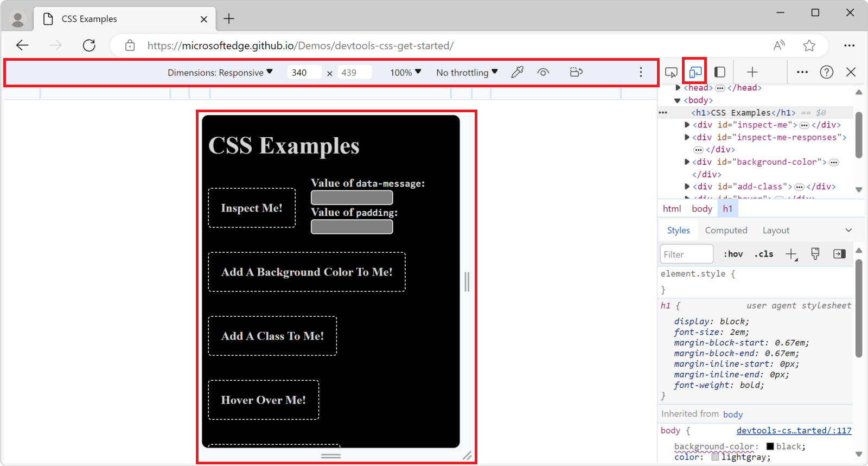868x466 pixels.
Task: Click h1 in the breadcrumb trail
Action: point(727,209)
